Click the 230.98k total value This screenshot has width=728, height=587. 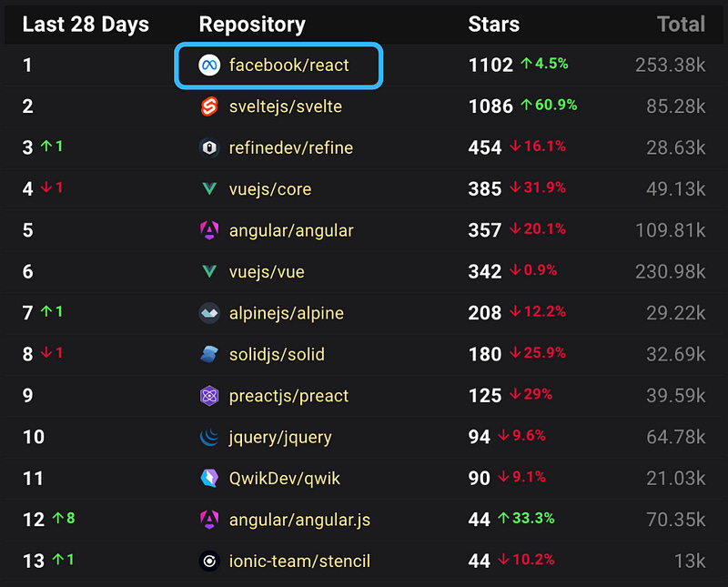click(x=670, y=272)
